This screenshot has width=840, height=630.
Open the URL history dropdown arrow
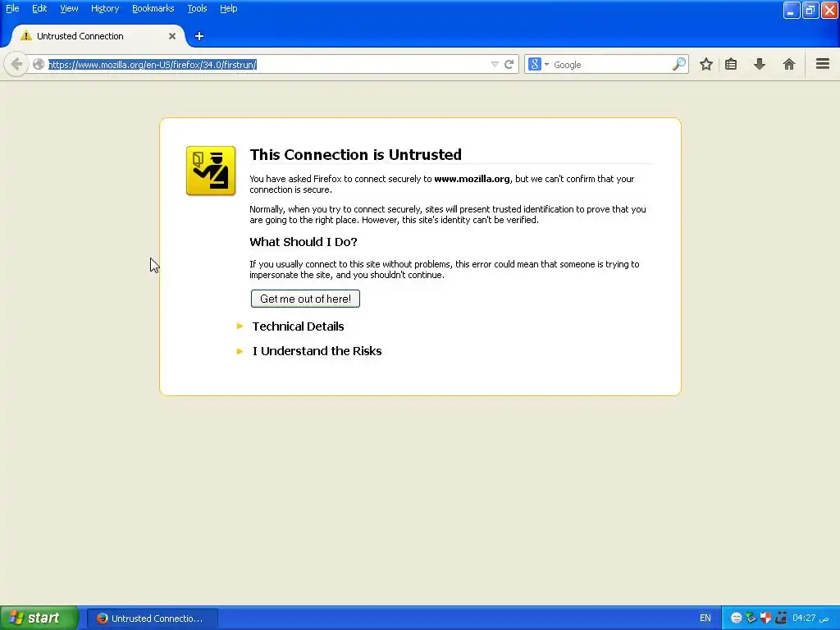[495, 65]
